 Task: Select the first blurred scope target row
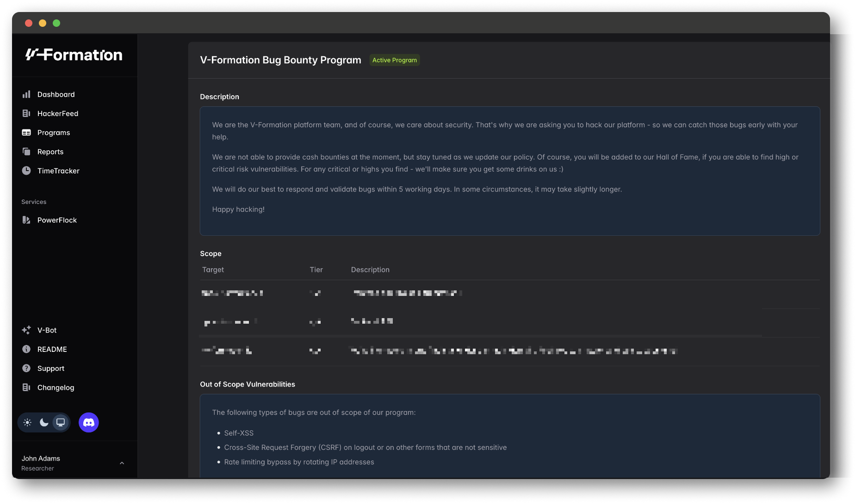(233, 293)
